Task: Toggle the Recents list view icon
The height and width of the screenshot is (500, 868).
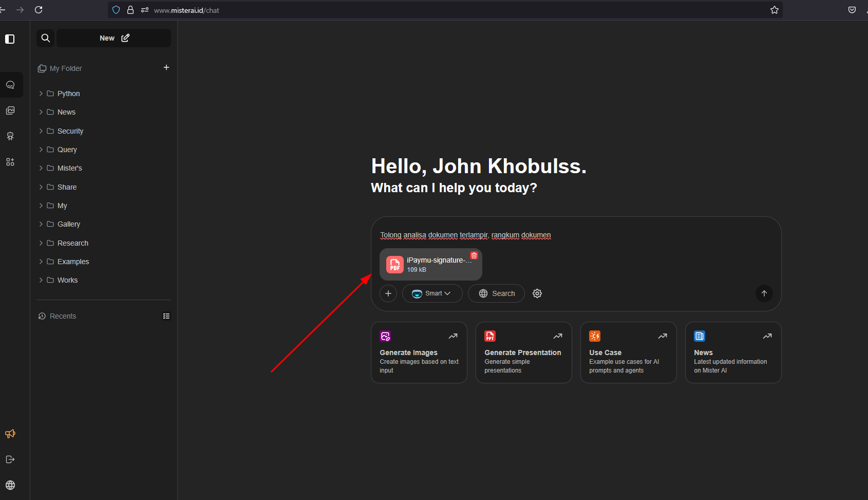Action: (x=166, y=316)
